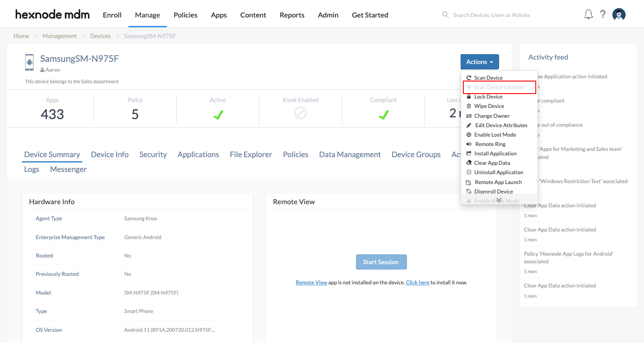
Task: Click the Lock Device padlock icon
Action: [x=469, y=97]
